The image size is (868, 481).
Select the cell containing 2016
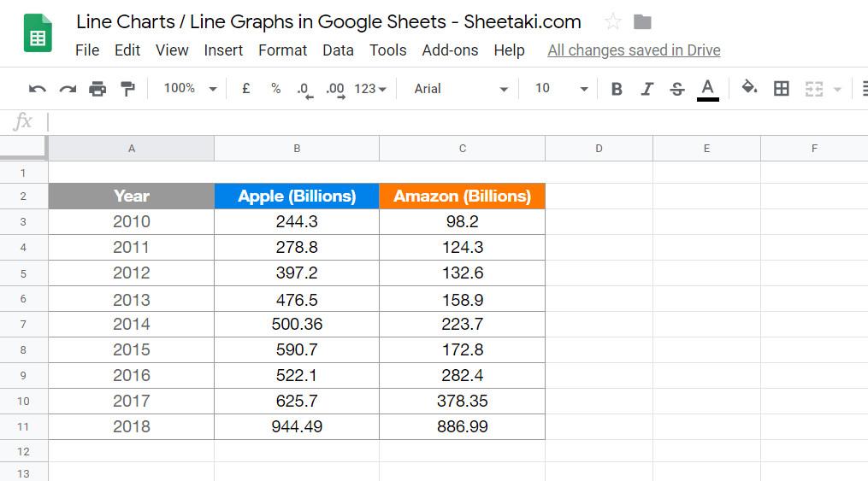[131, 375]
